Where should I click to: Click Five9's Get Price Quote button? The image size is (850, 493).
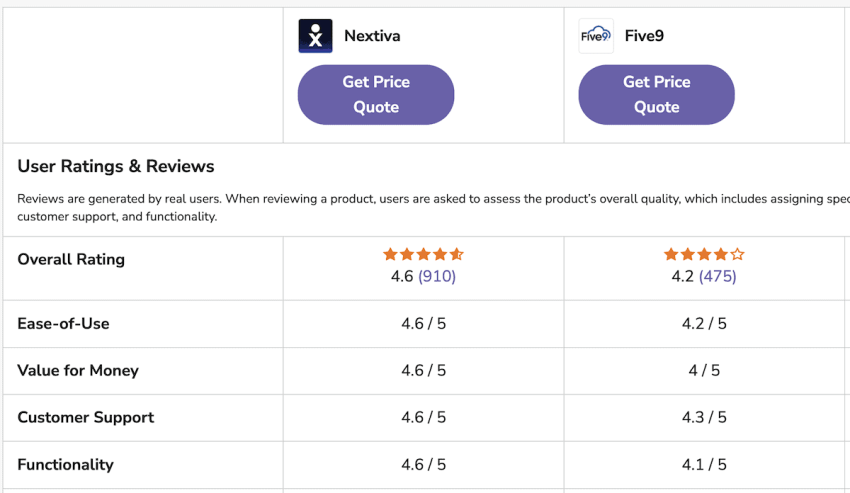656,95
